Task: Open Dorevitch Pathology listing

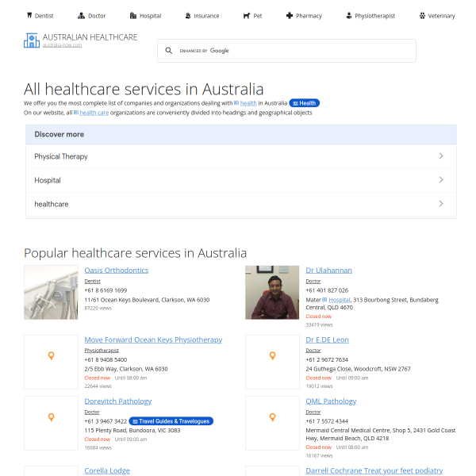Action: tap(117, 401)
